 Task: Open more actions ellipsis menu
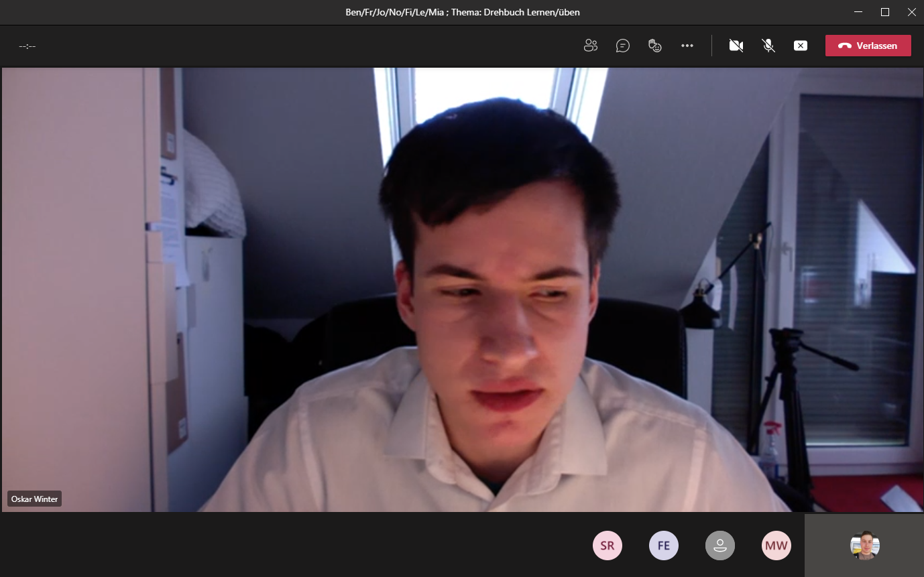pyautogui.click(x=687, y=46)
